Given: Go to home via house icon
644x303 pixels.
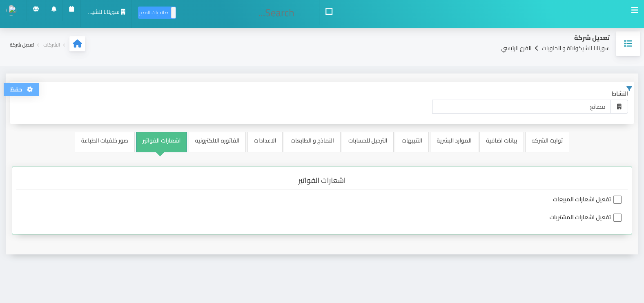Looking at the screenshot, I should [x=77, y=44].
